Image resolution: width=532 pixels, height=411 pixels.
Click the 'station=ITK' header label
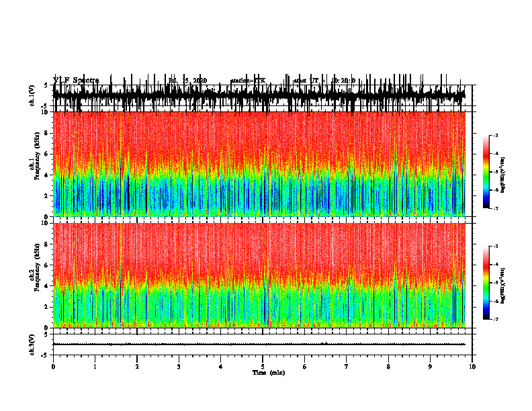click(x=248, y=81)
